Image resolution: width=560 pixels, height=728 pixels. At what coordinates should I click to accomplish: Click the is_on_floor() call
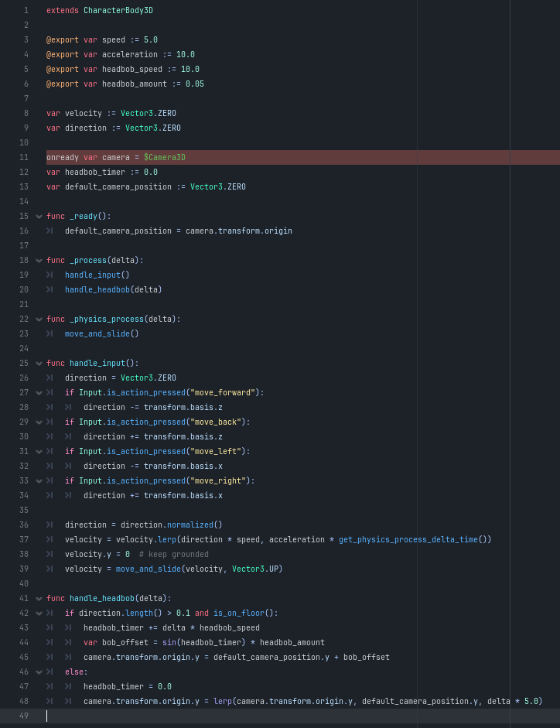point(244,613)
